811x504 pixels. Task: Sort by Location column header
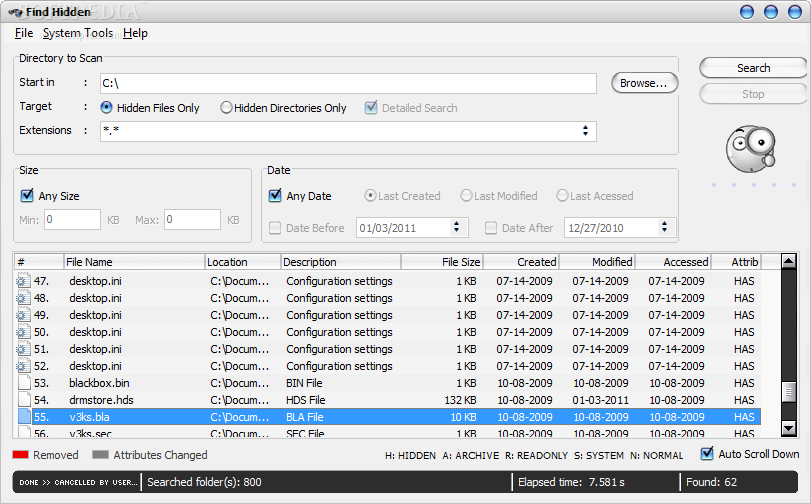click(243, 262)
